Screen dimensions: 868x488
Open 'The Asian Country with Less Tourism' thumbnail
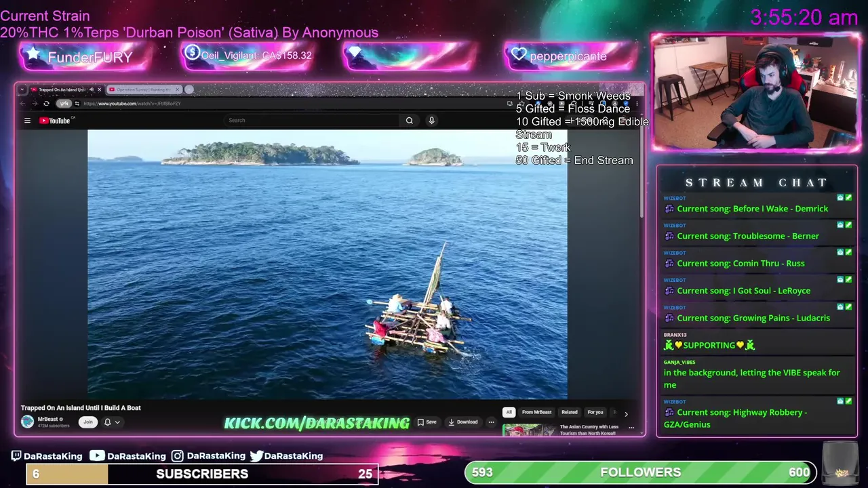point(528,430)
